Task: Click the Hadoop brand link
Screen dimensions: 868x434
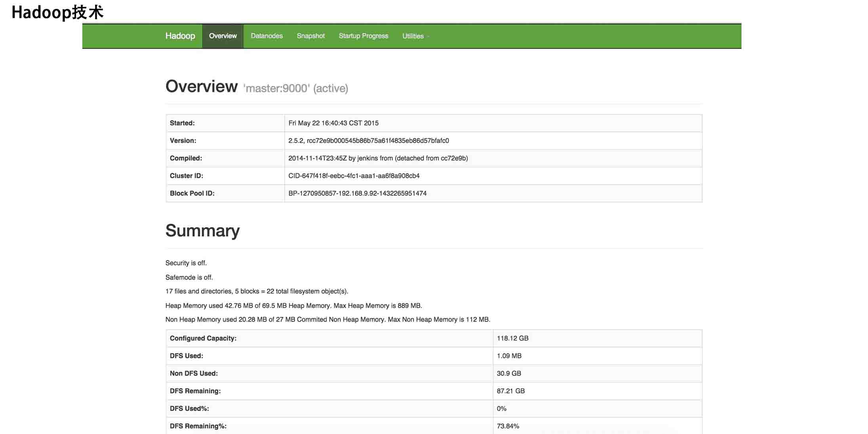Action: 180,36
